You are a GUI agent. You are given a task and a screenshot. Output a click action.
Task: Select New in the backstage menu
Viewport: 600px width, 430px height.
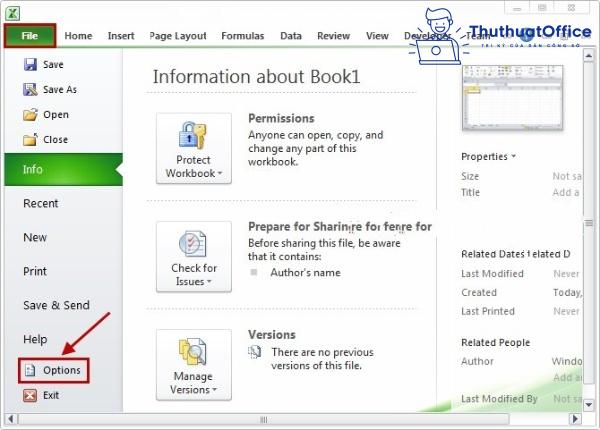(x=35, y=238)
